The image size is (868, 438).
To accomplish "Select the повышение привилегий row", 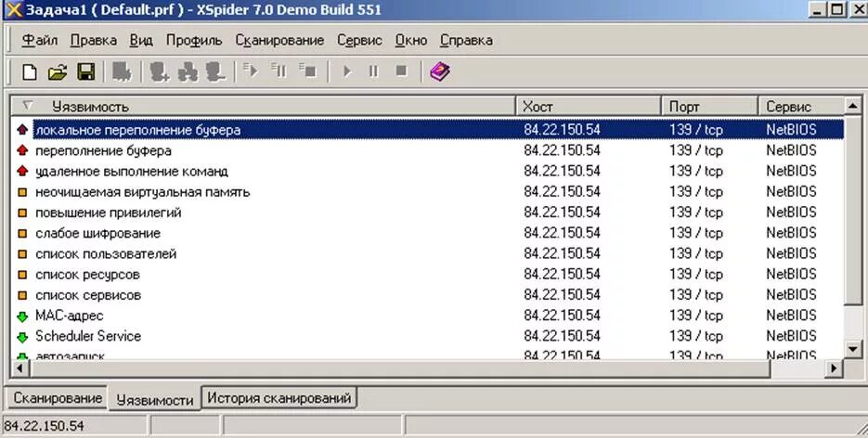I will pos(428,213).
